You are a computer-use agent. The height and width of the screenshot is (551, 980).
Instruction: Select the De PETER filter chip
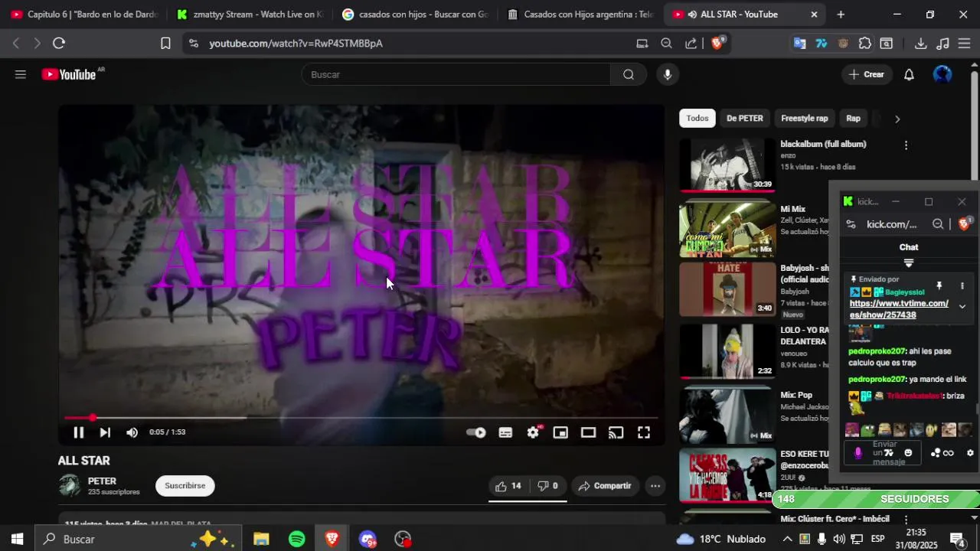coord(745,119)
